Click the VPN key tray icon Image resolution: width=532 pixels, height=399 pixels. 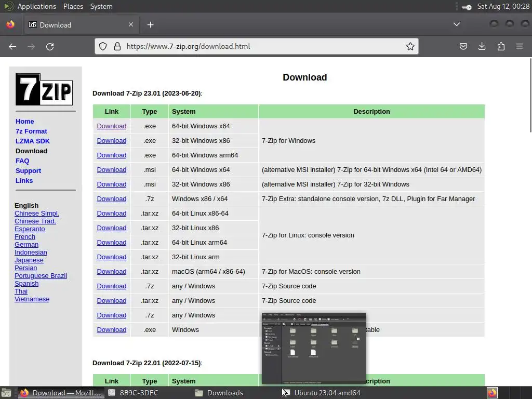tap(467, 7)
